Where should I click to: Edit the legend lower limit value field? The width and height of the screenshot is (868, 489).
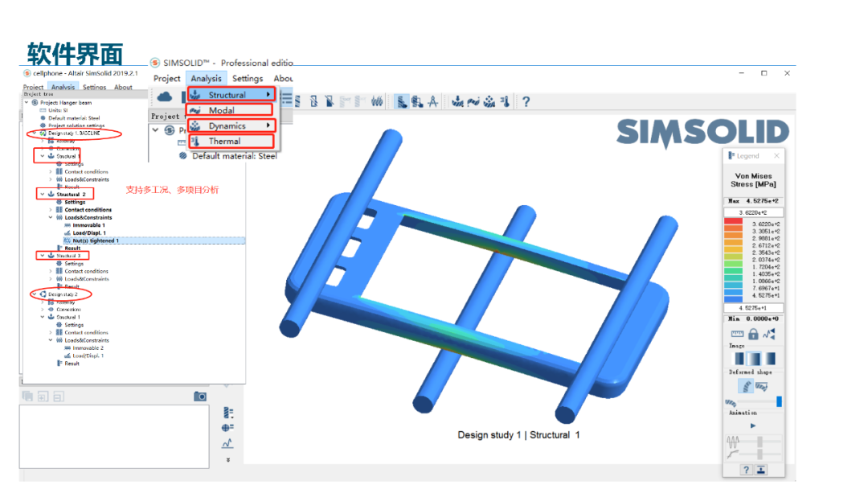click(x=753, y=308)
